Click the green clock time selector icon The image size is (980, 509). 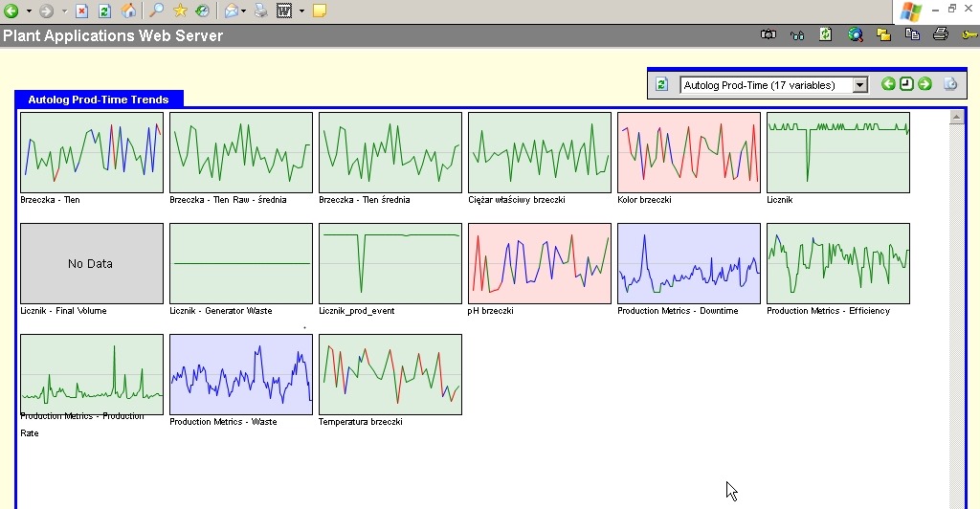click(x=906, y=83)
